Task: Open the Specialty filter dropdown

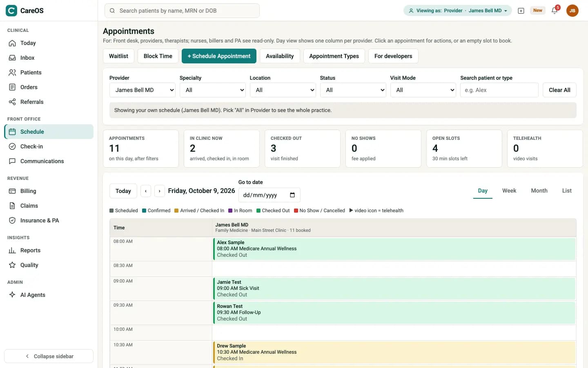Action: click(x=213, y=90)
